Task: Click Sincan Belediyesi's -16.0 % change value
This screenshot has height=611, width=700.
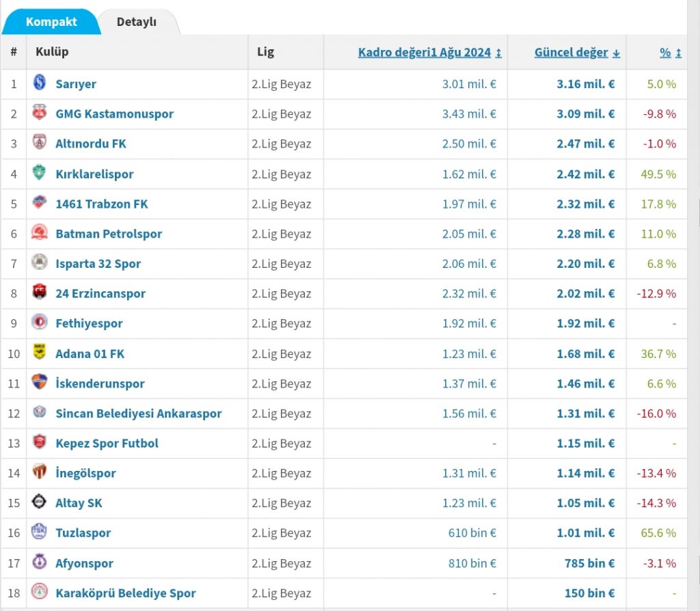Action: coord(656,413)
